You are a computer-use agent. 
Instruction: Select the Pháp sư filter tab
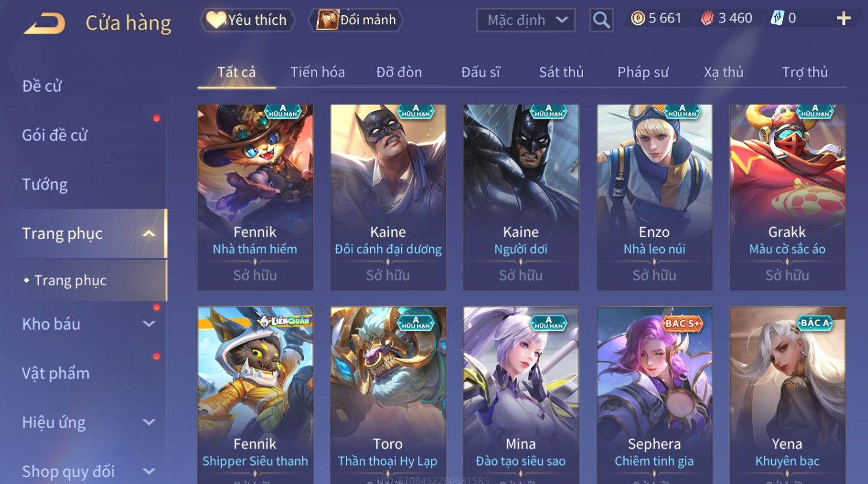click(x=643, y=72)
